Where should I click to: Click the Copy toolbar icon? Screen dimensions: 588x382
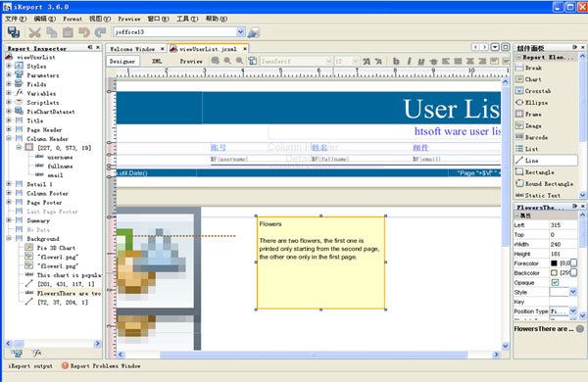(51, 32)
